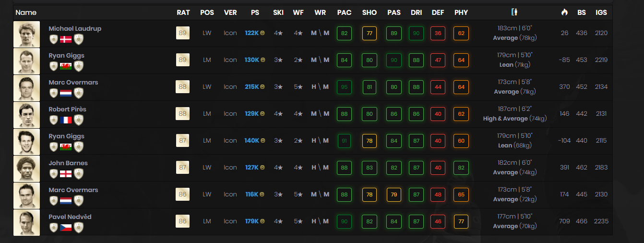This screenshot has height=243, width=644.
Task: Open the Michael Laudrup player link
Action: coord(75,28)
